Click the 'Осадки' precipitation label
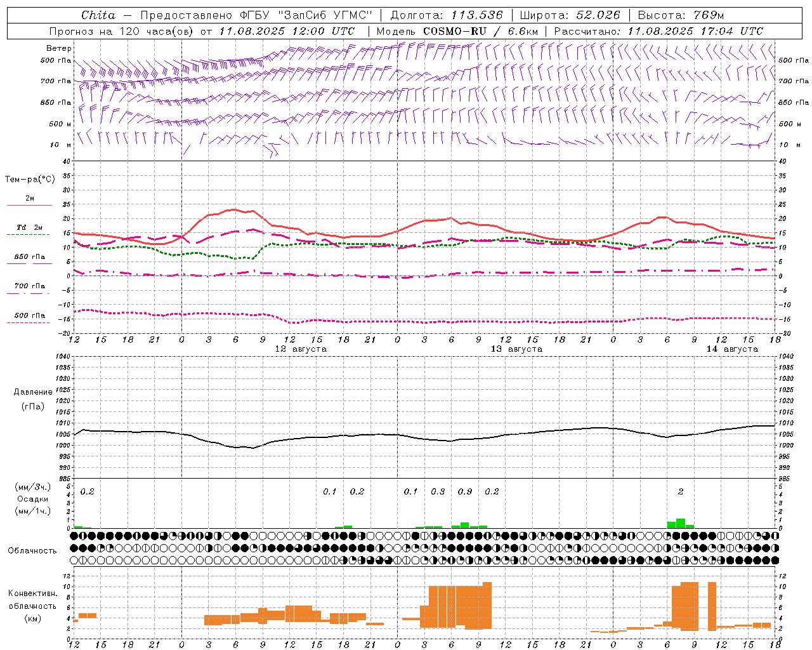This screenshot has height=650, width=812. click(x=32, y=499)
